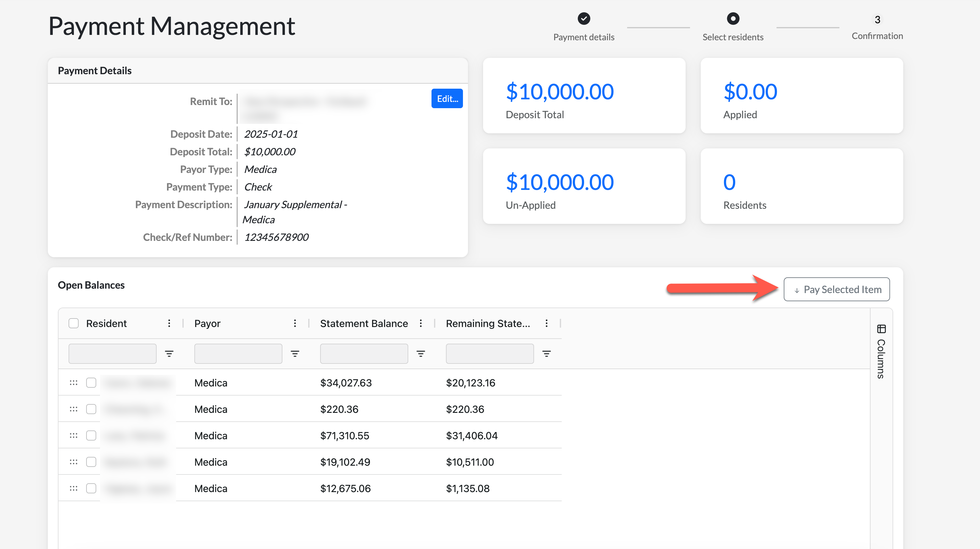Screen dimensions: 980x549
Task: Click the Statement Balance filter icon
Action: [x=420, y=354]
